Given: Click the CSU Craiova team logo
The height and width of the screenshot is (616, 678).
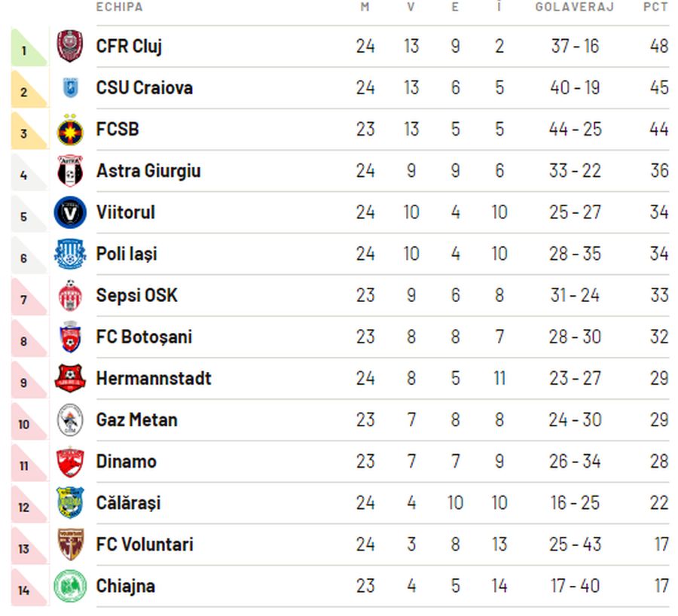Looking at the screenshot, I should tap(70, 88).
